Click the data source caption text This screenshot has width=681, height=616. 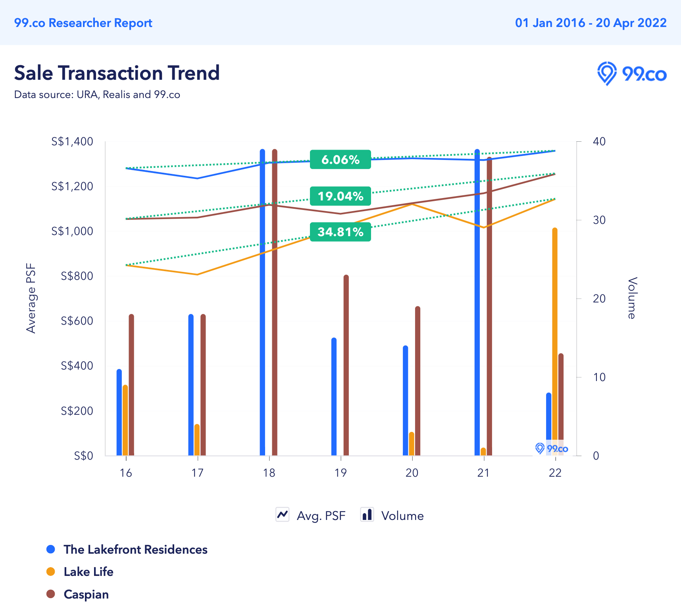(x=97, y=94)
